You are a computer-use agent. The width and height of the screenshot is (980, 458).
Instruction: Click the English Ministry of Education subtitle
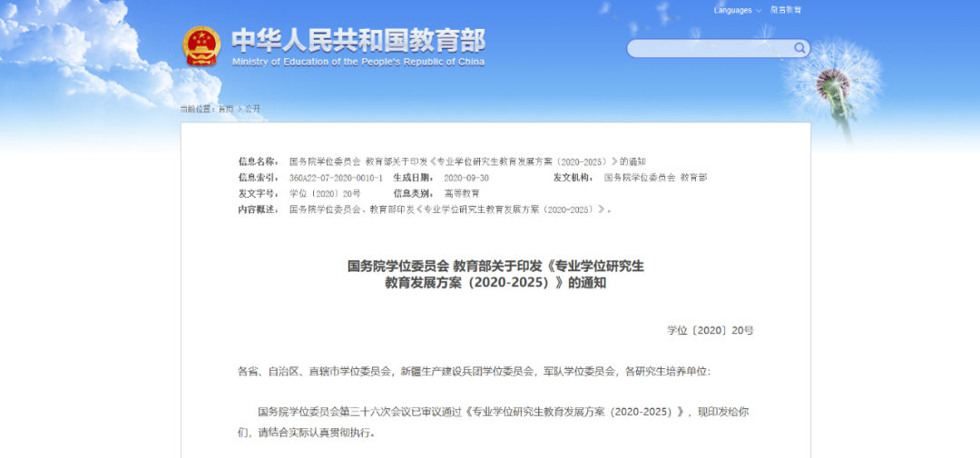358,63
